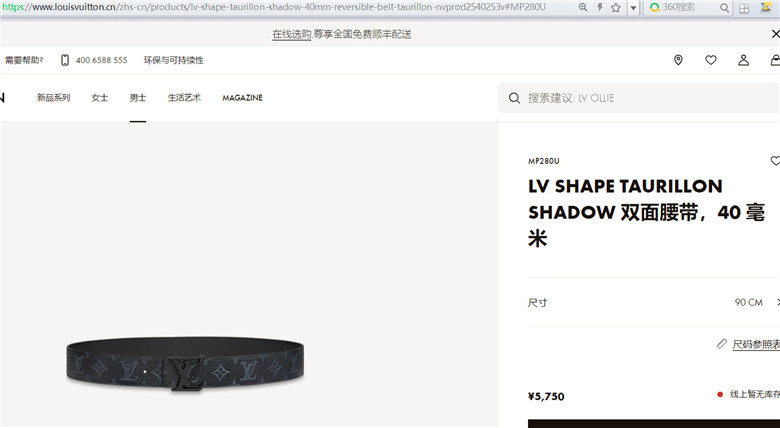780x428 pixels.
Task: Click the browser zoom magnifier icon
Action: 583,7
